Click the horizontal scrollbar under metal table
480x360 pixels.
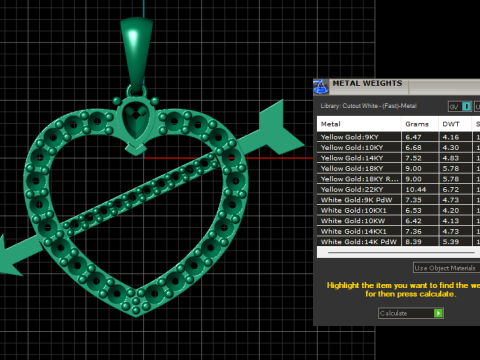point(401,252)
